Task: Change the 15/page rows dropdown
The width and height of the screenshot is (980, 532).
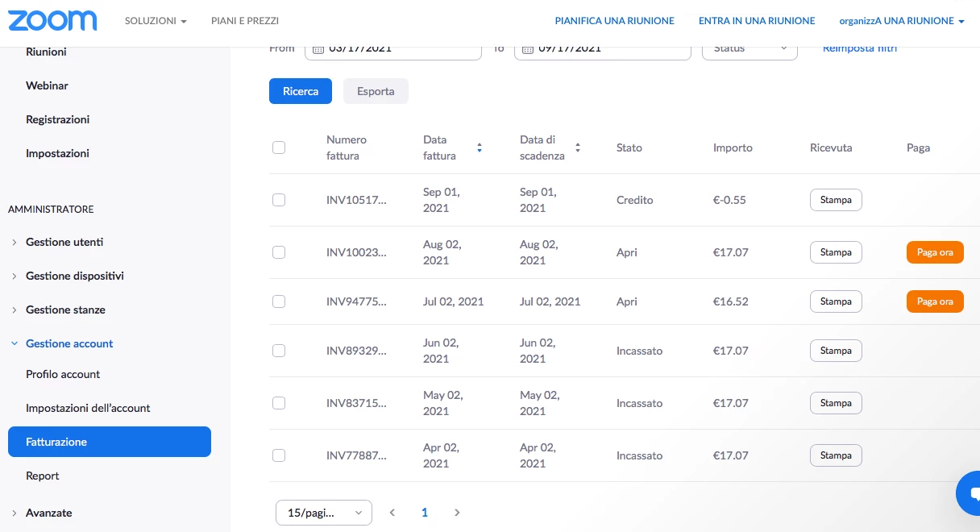Action: pyautogui.click(x=324, y=513)
